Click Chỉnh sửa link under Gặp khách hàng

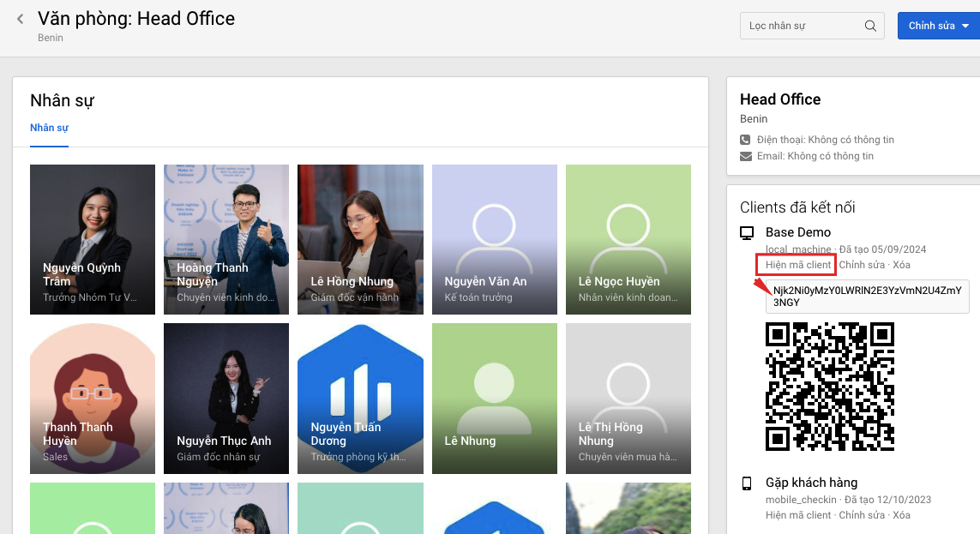(x=862, y=515)
